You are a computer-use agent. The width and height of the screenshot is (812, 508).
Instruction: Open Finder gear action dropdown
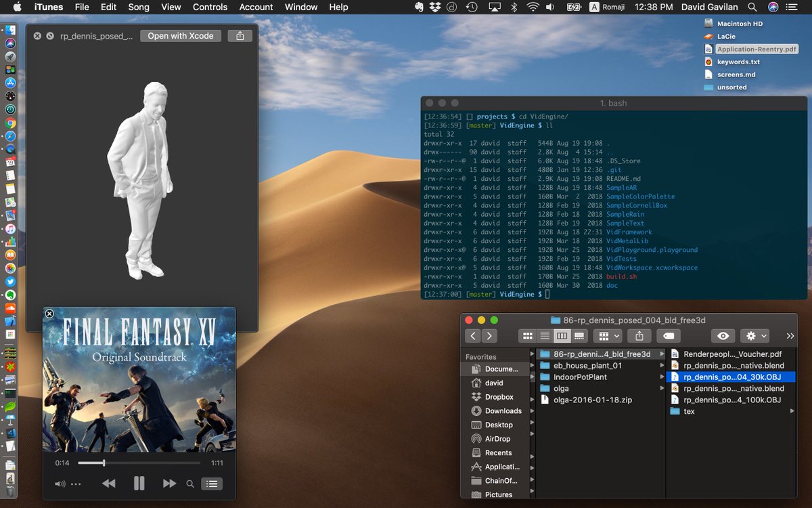[x=755, y=336]
